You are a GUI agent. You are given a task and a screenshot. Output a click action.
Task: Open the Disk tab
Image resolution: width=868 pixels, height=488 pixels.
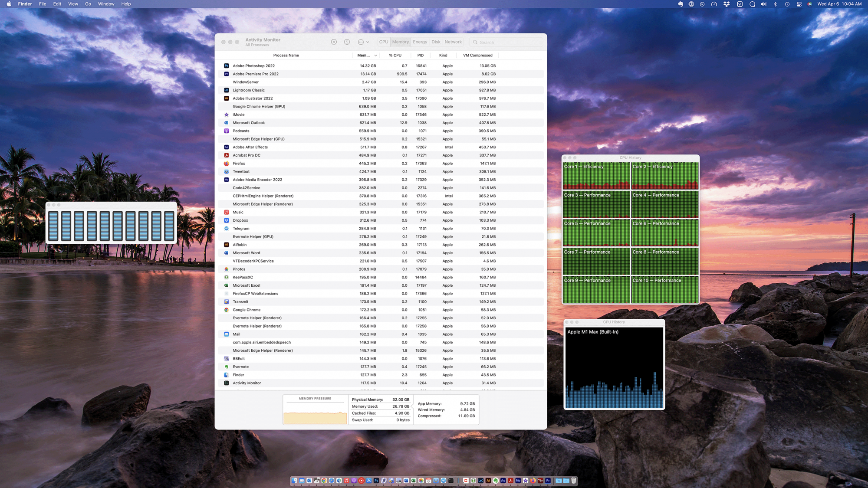pos(436,42)
